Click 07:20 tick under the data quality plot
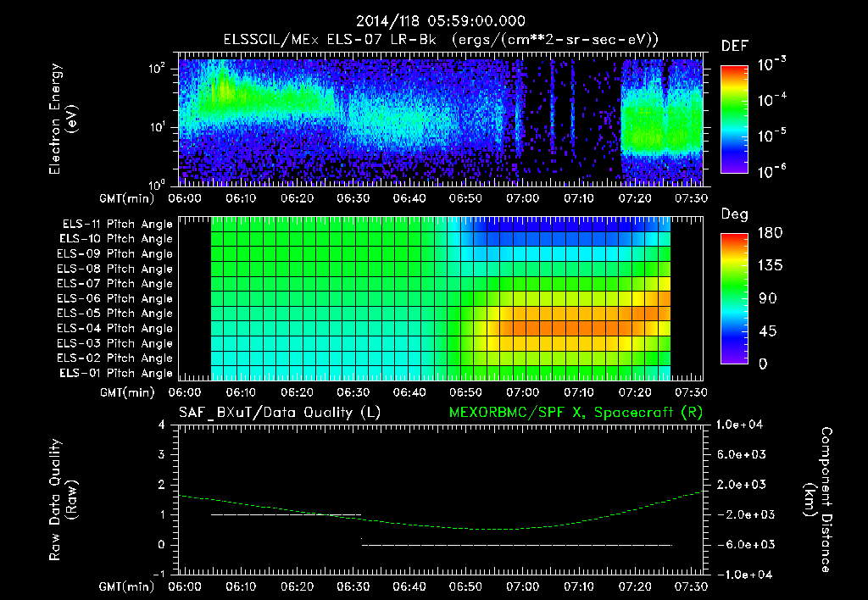868x600 pixels. pyautogui.click(x=634, y=586)
